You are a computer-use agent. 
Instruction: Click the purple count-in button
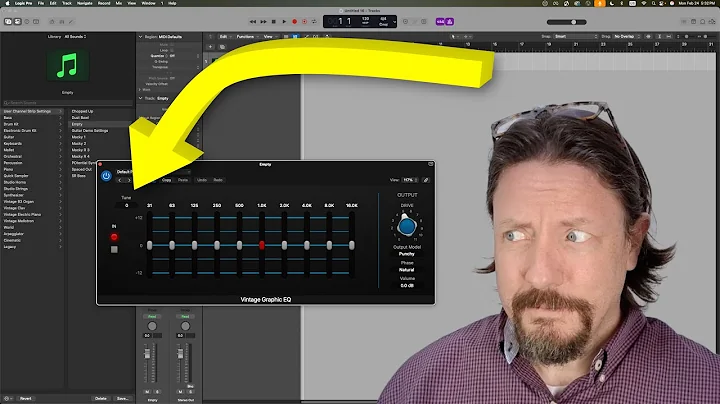pos(440,22)
